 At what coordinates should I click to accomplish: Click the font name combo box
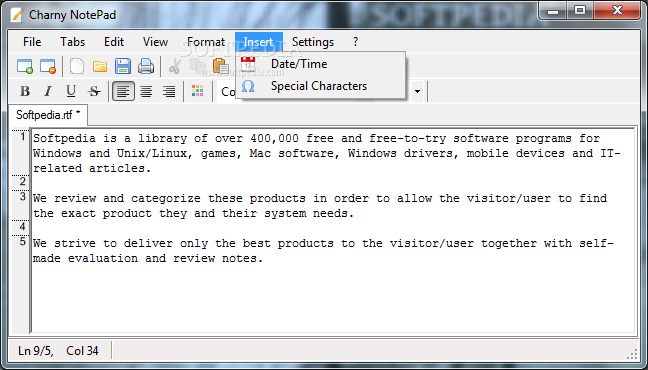tap(227, 91)
